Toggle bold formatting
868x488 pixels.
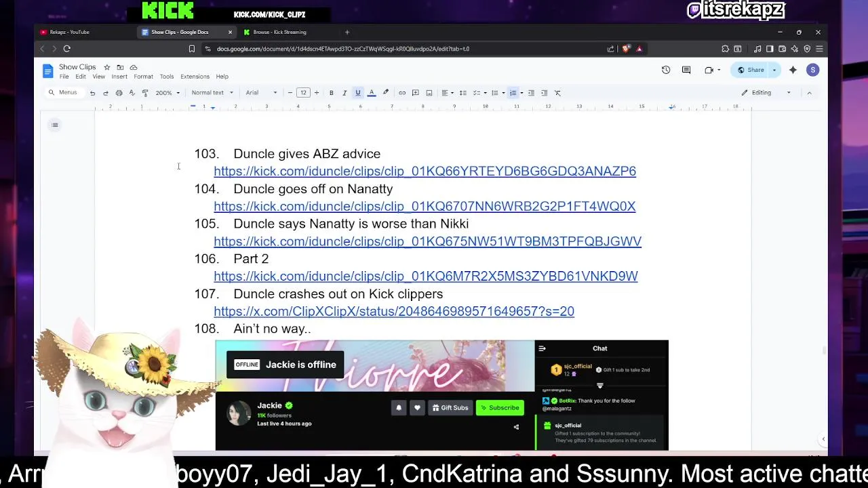click(x=331, y=93)
